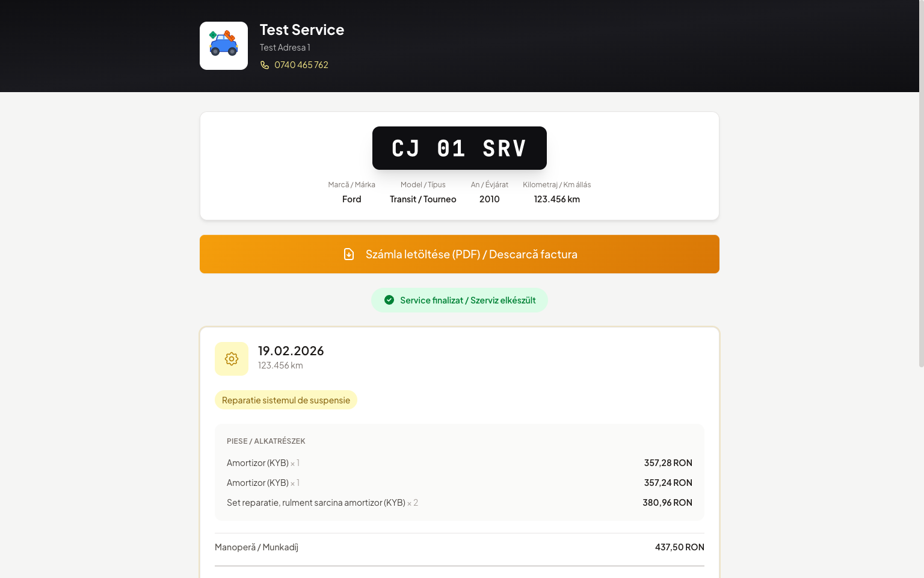
Task: Select the CJ 01 SRV license plate
Action: tap(459, 148)
